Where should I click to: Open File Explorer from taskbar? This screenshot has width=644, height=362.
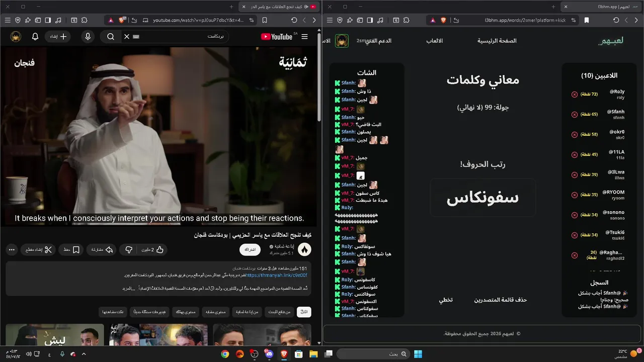[313, 354]
